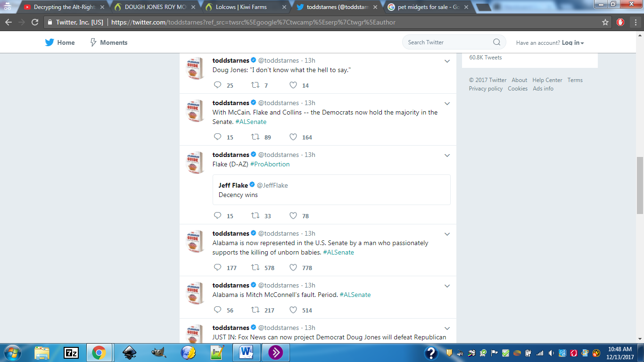This screenshot has height=362, width=644.
Task: Open the Help Center link
Action: pos(547,80)
